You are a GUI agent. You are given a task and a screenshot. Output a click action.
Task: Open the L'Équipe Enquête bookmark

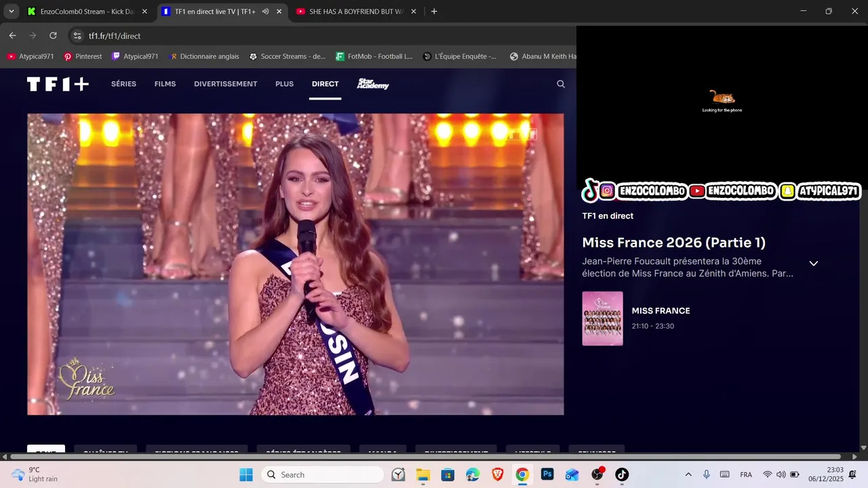point(460,56)
